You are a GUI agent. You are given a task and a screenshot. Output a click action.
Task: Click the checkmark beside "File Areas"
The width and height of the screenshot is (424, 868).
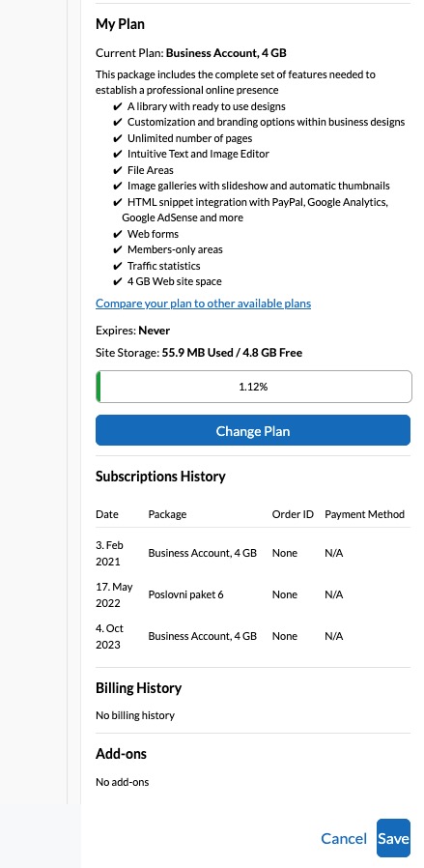pos(117,170)
